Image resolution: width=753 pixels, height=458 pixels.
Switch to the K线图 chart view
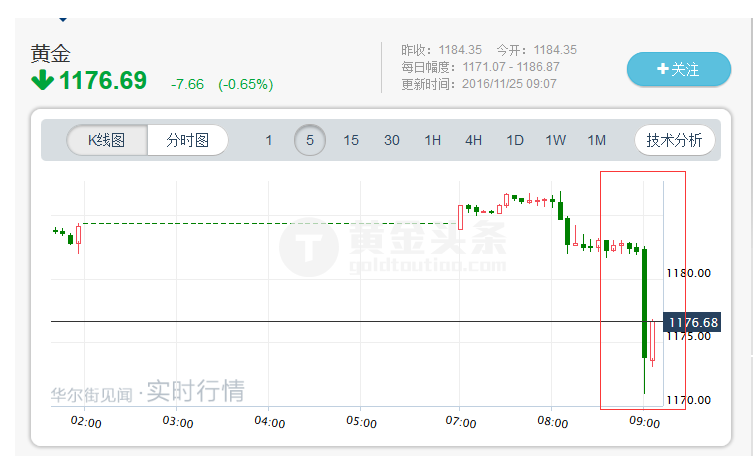107,140
